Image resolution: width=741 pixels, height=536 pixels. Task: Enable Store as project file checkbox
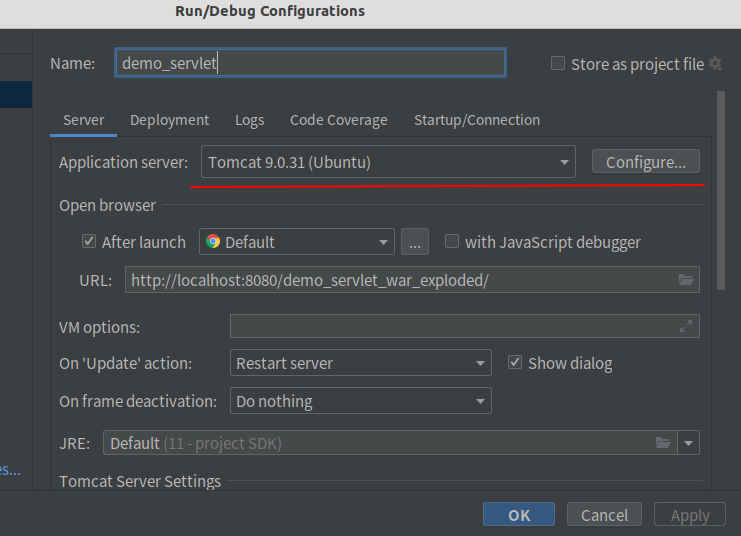[x=558, y=63]
